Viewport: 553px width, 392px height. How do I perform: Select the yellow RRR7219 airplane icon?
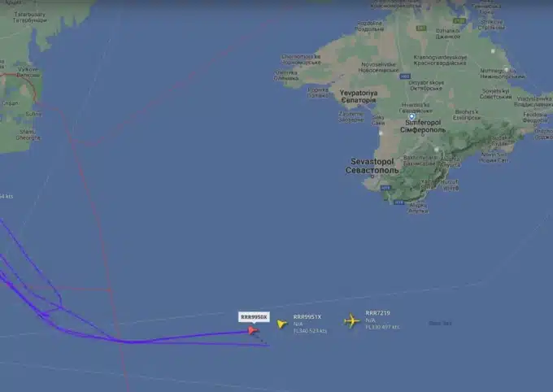coord(351,321)
